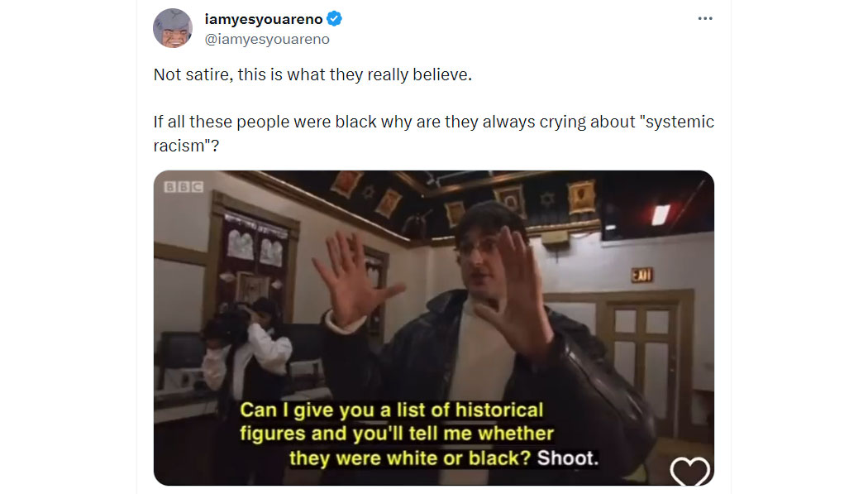Image resolution: width=868 pixels, height=494 pixels.
Task: Click the EXIT sign inside the video
Action: [641, 275]
